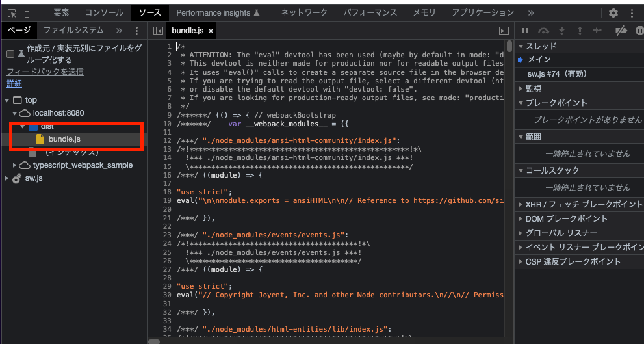
Task: Deactivate breakpoints toggle icon
Action: point(622,31)
